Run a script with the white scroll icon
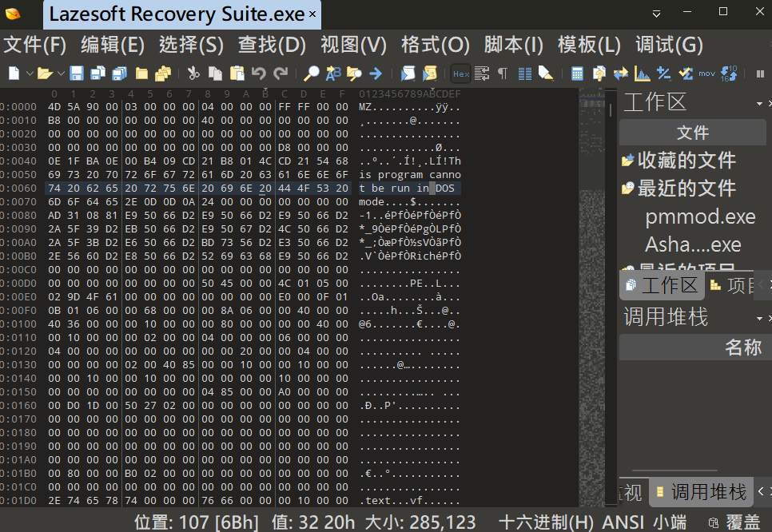This screenshot has width=772, height=532. coord(408,73)
